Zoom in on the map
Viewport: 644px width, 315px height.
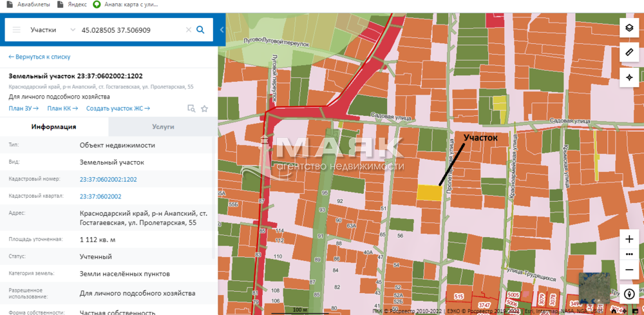[x=629, y=239]
